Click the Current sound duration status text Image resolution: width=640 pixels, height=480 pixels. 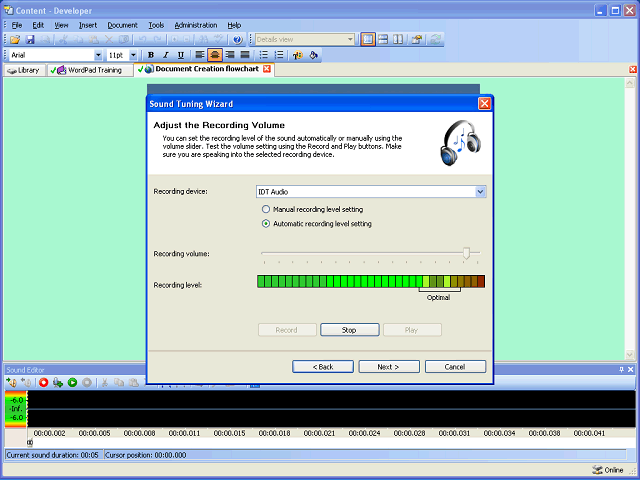tap(52, 455)
